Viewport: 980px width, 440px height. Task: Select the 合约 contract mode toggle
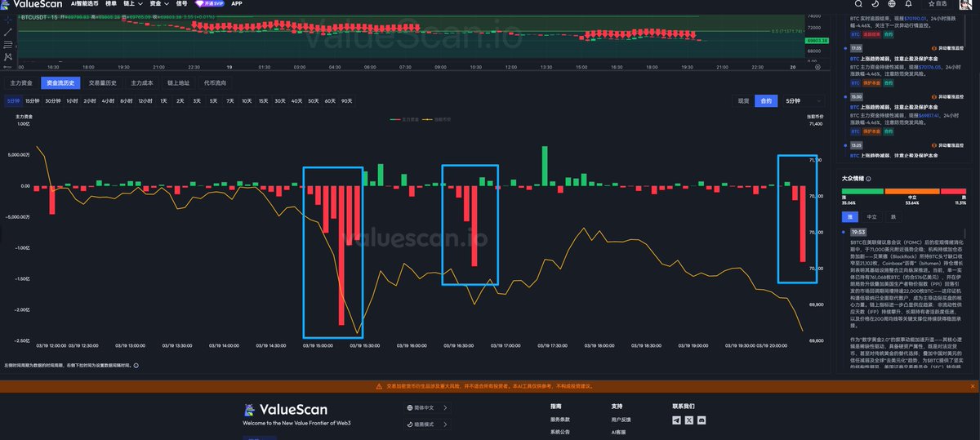[x=766, y=100]
